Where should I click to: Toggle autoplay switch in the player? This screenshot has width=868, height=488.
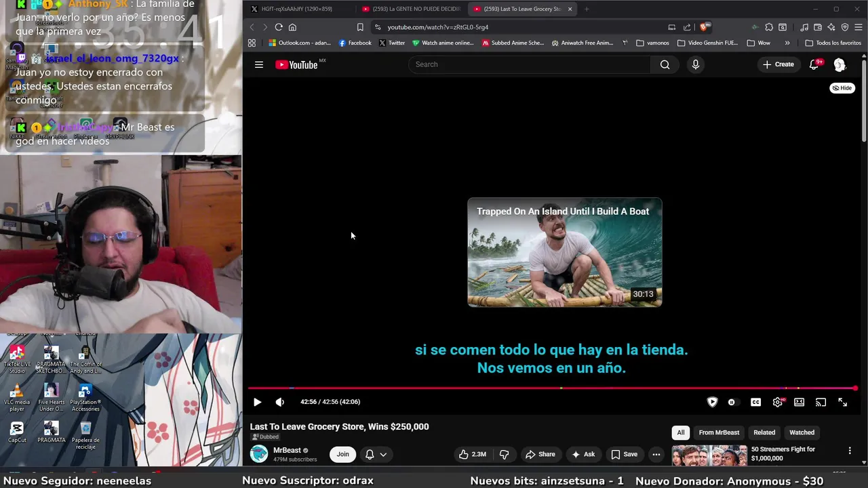click(732, 402)
